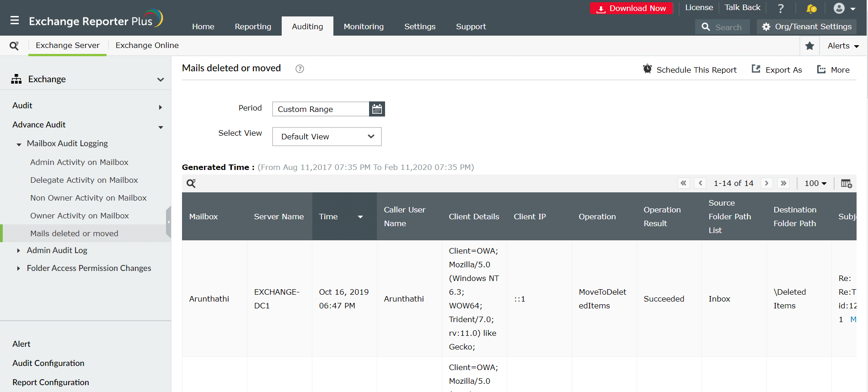The image size is (868, 392).
Task: Open the add/remove columns icon
Action: [x=847, y=183]
